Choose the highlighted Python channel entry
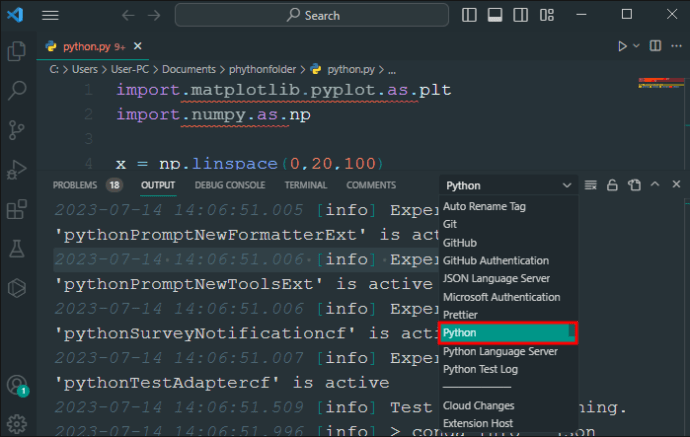The height and width of the screenshot is (437, 690). [x=508, y=333]
